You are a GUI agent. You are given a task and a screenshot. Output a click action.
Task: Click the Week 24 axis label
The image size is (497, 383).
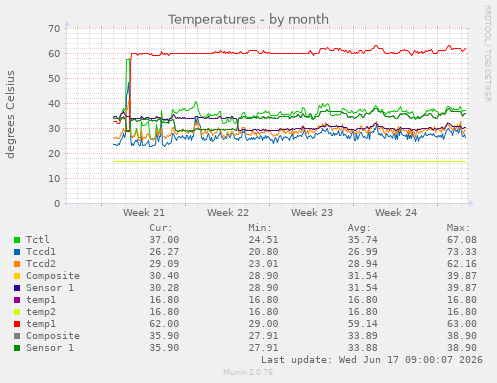tap(396, 213)
